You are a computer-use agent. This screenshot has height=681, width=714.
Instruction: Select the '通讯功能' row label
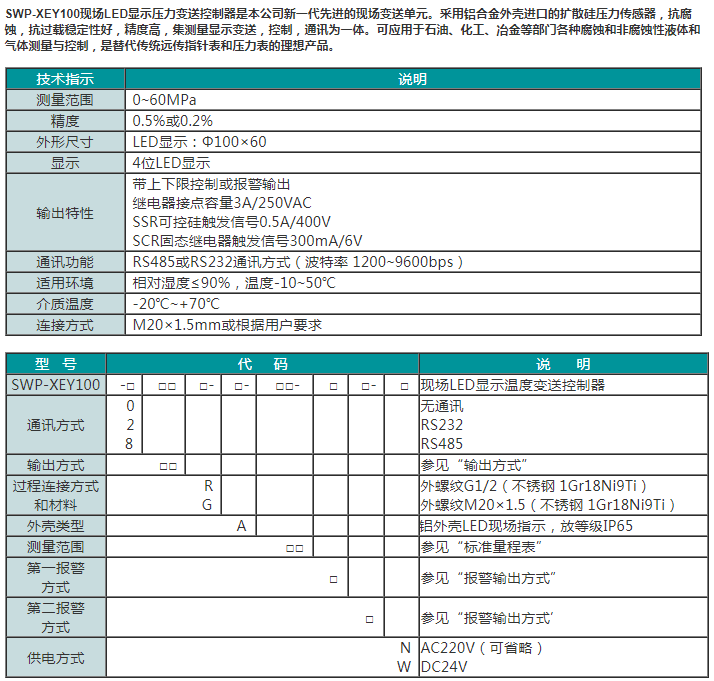click(65, 262)
